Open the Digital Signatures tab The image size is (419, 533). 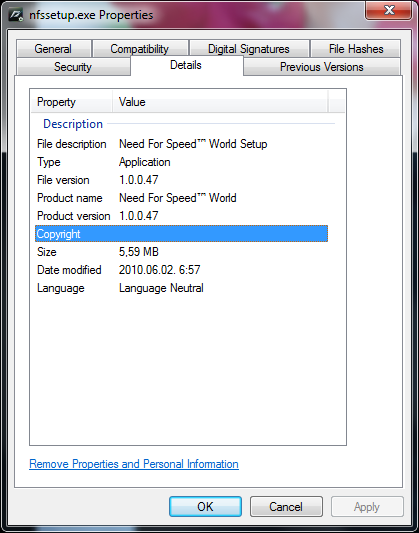point(249,49)
